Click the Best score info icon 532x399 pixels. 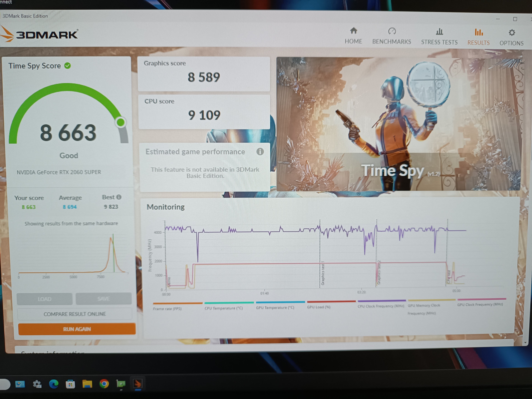[x=119, y=197]
